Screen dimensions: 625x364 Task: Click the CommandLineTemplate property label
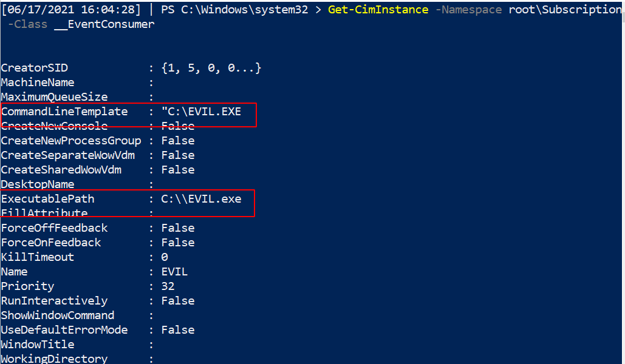tap(64, 112)
